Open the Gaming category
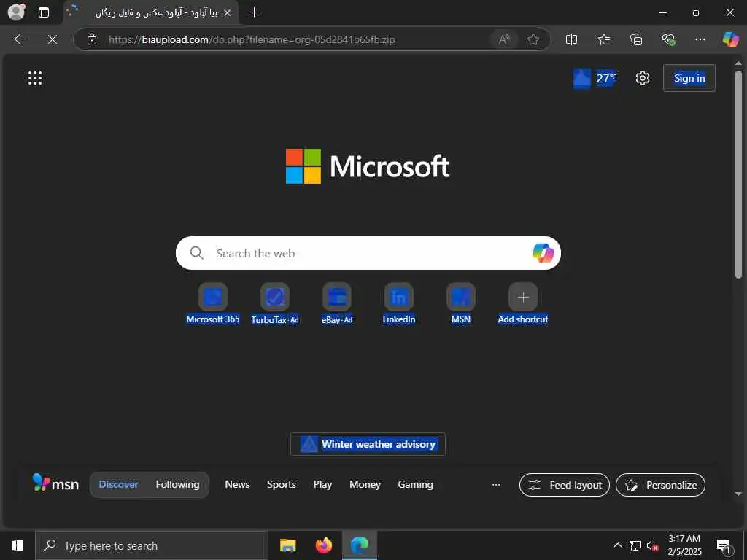747x560 pixels. pyautogui.click(x=415, y=485)
